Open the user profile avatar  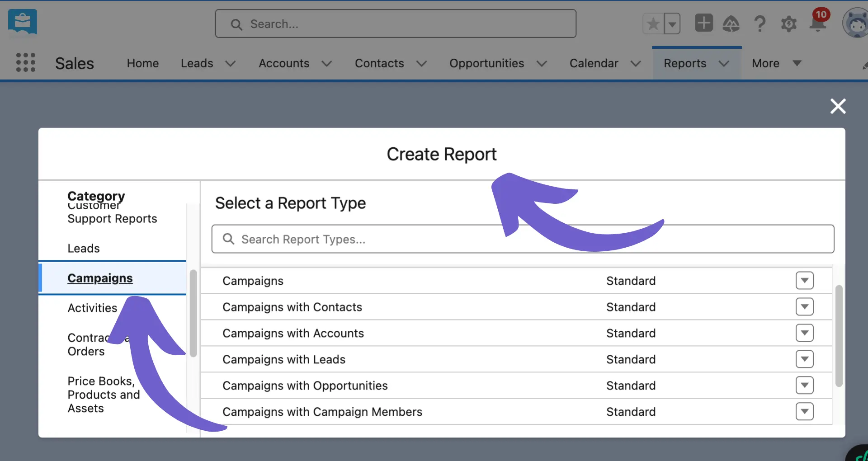click(856, 24)
